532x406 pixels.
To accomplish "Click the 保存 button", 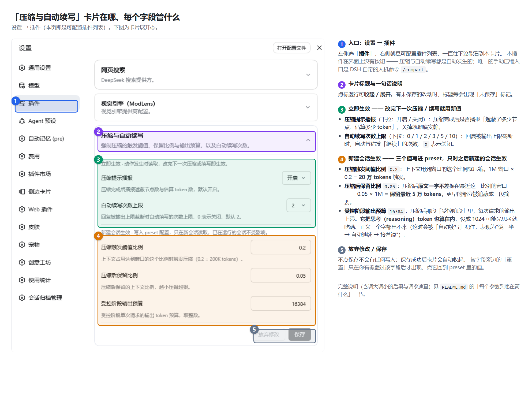I will (x=299, y=334).
